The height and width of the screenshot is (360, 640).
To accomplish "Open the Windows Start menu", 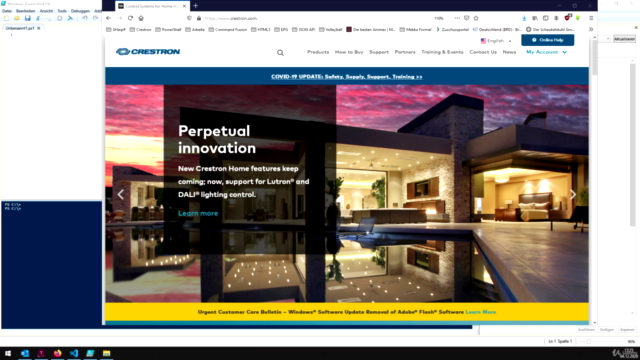I will [x=8, y=353].
